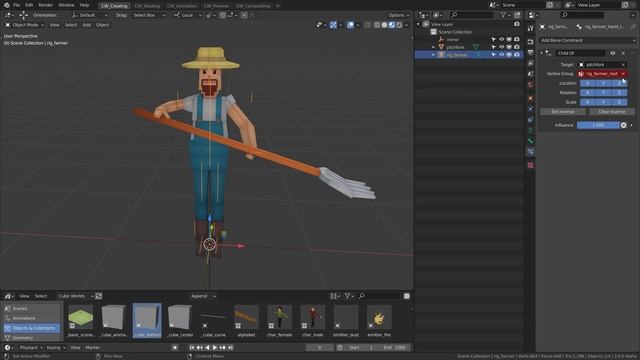Image resolution: width=640 pixels, height=360 pixels.
Task: Open the viewport Options dropdown
Action: click(398, 15)
